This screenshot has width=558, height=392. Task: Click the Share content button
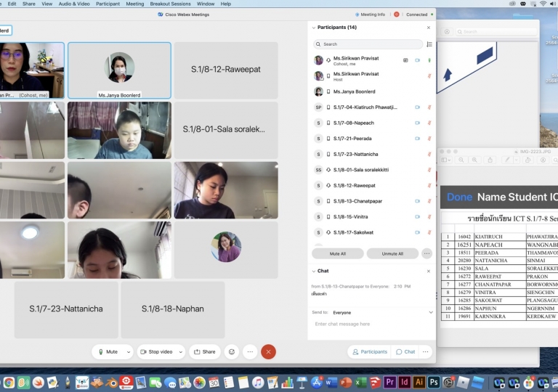pos(205,352)
